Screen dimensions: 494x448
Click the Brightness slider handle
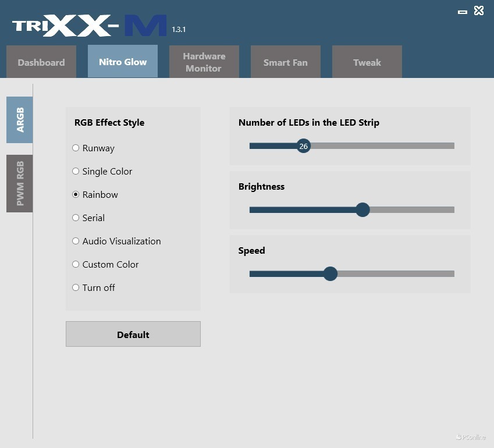coord(362,210)
